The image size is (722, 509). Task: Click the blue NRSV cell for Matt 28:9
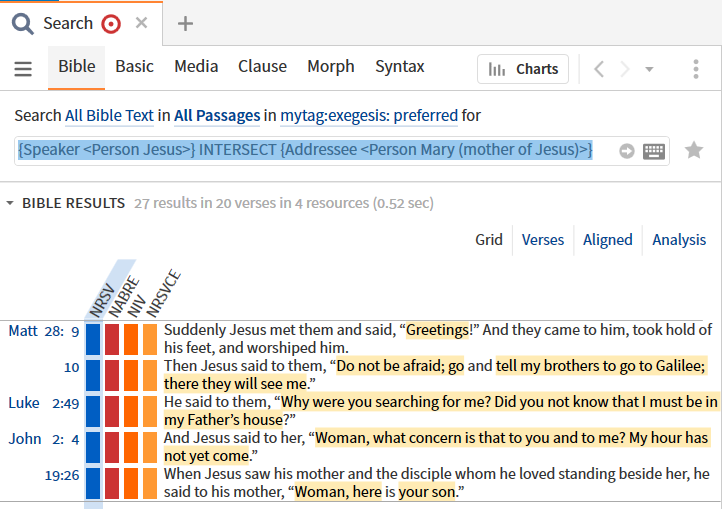(93, 339)
